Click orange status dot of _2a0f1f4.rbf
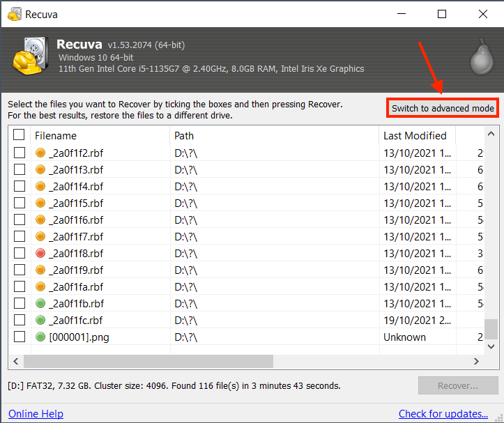The width and height of the screenshot is (504, 423). pyautogui.click(x=40, y=186)
